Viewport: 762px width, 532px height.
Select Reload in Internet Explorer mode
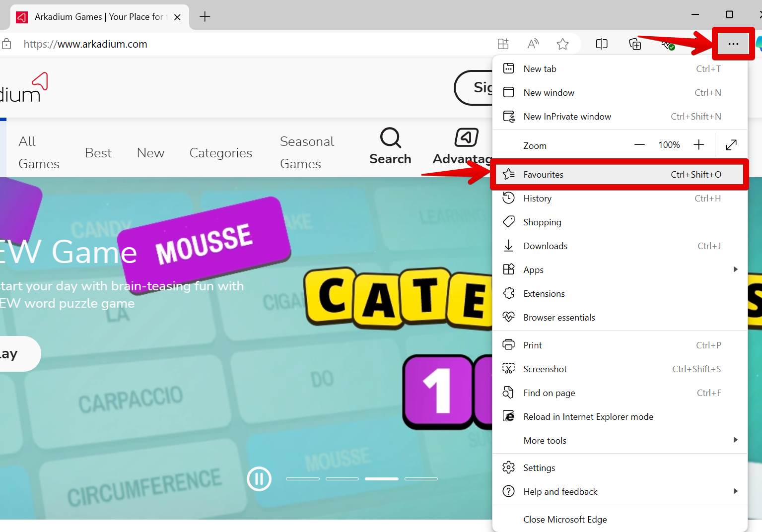point(620,417)
